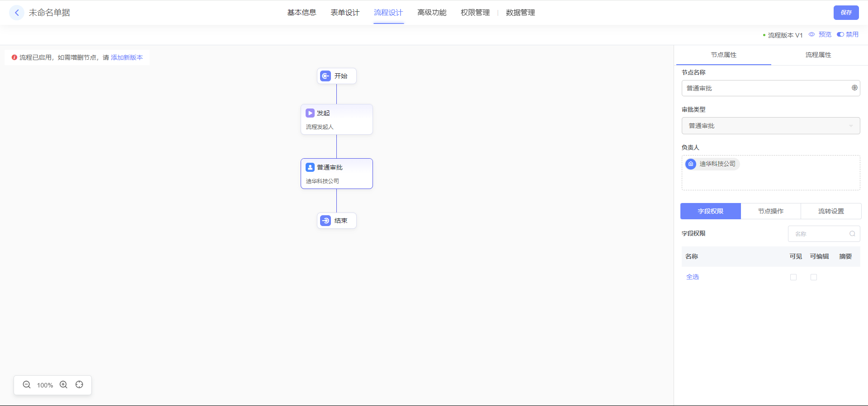Click the 开始 start node icon

(325, 76)
